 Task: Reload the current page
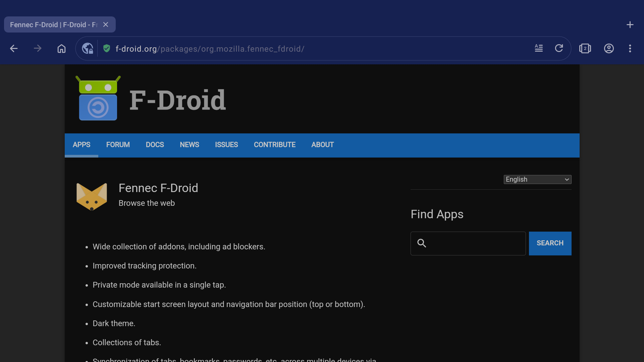point(559,48)
